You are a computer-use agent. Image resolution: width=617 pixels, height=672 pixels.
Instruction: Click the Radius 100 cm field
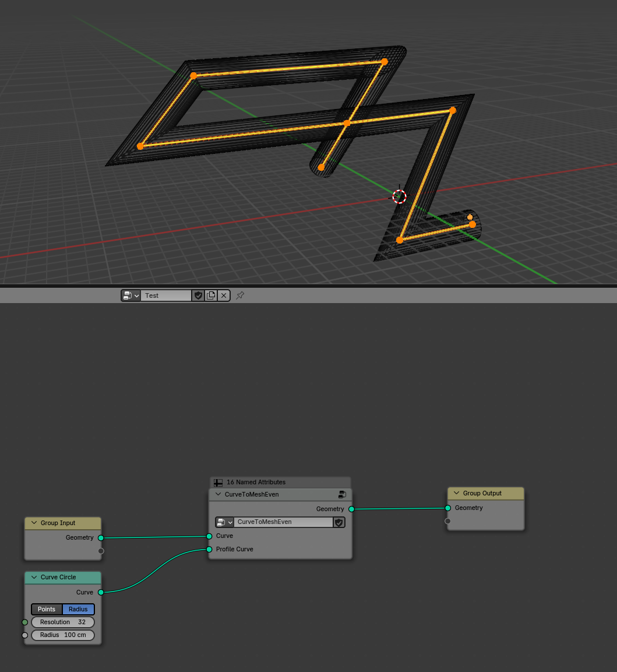(x=62, y=635)
